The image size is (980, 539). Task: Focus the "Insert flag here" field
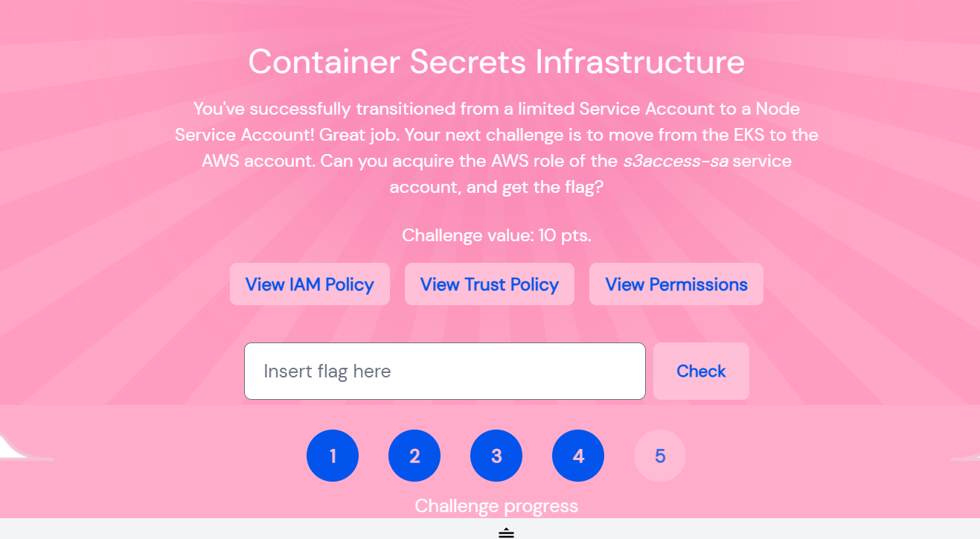[445, 371]
